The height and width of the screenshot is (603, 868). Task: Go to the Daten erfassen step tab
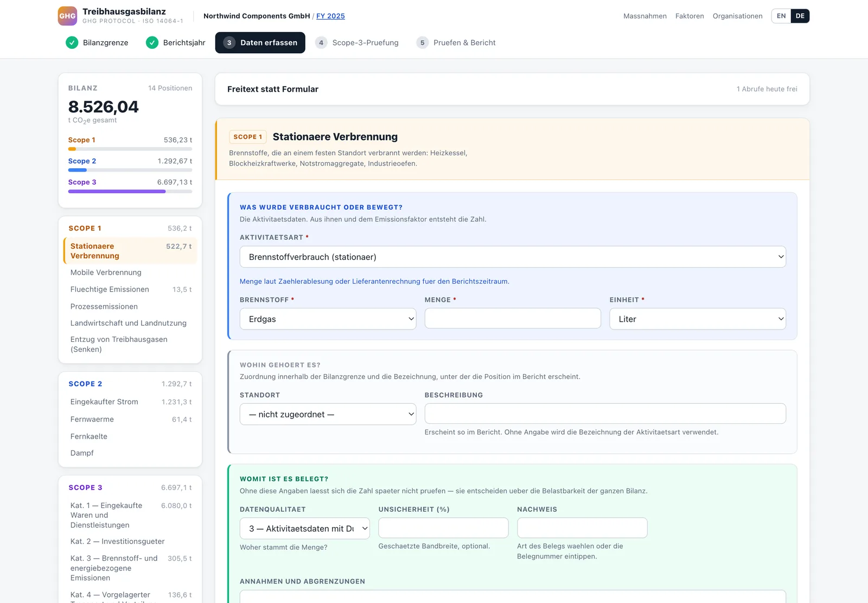(x=260, y=42)
